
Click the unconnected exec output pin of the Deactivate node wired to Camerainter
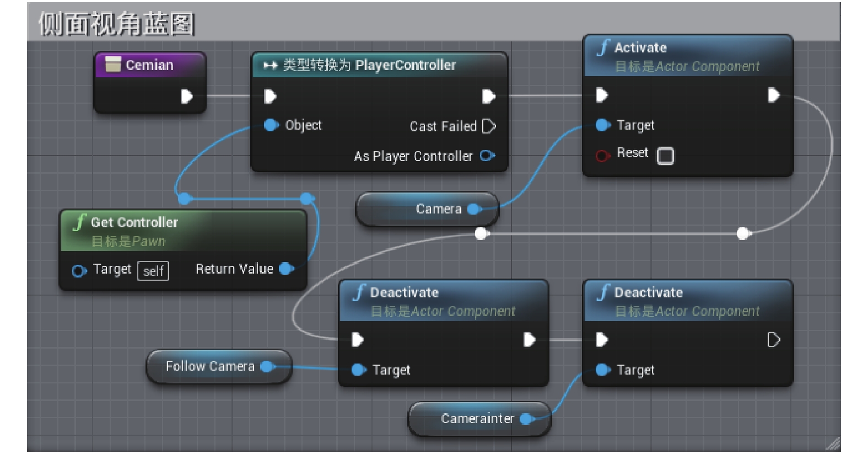774,340
